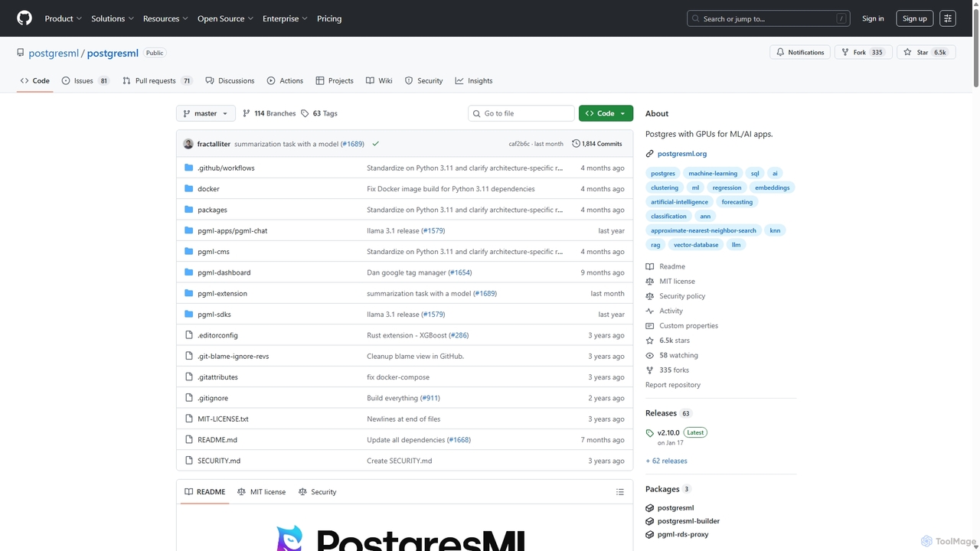Expand the Open Source menu

225,18
